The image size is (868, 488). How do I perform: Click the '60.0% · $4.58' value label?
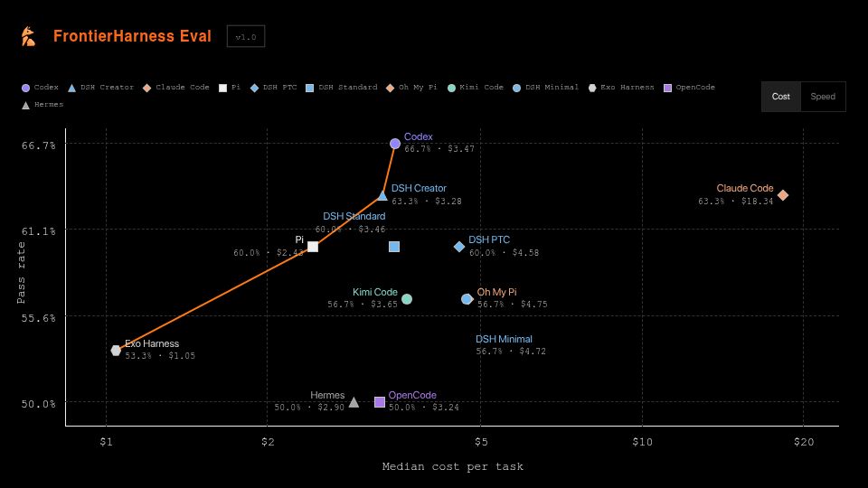[504, 252]
